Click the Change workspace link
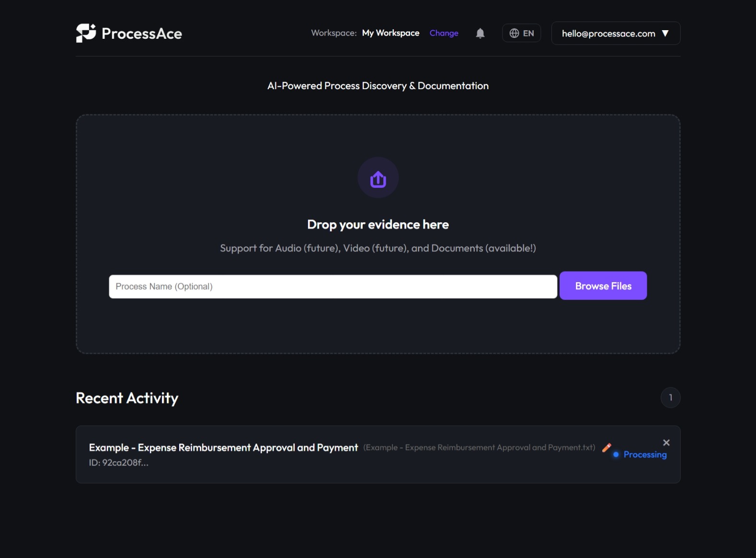The image size is (756, 558). point(444,33)
